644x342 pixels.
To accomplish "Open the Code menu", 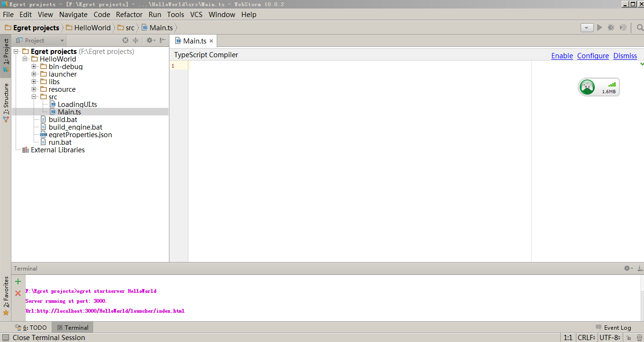I will click(x=102, y=15).
